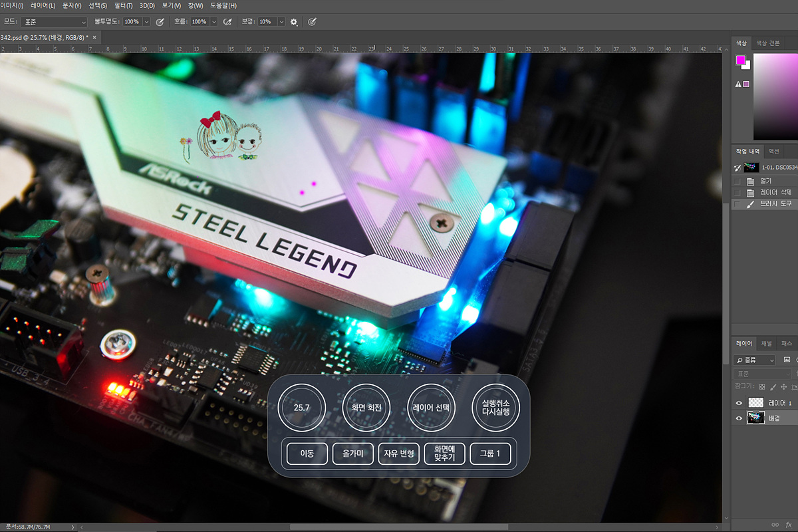The width and height of the screenshot is (798, 532).
Task: Switch to the 채널 tab
Action: click(767, 344)
